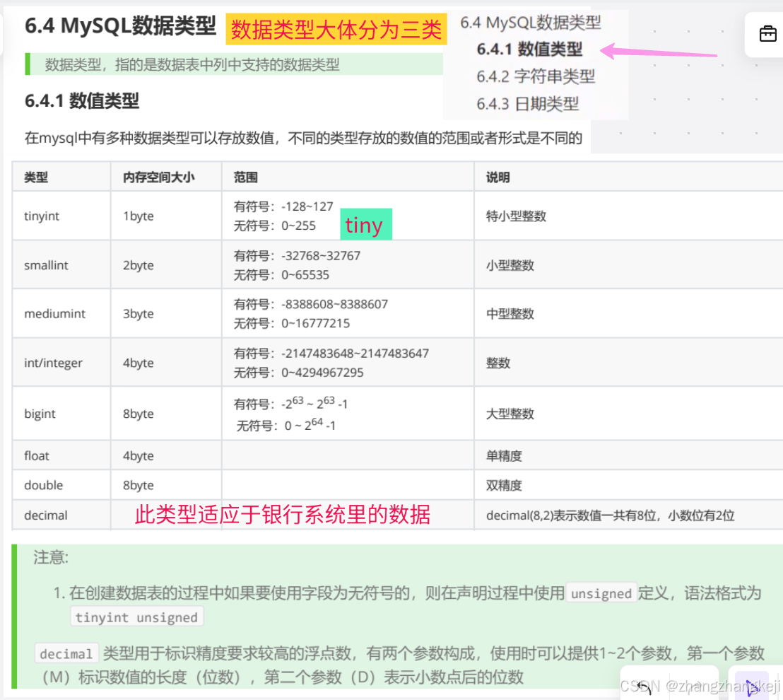This screenshot has height=700, width=783.
Task: Click the green quote 数据类型，指的是数据表中列中支持的数据类型
Action: coord(192,64)
